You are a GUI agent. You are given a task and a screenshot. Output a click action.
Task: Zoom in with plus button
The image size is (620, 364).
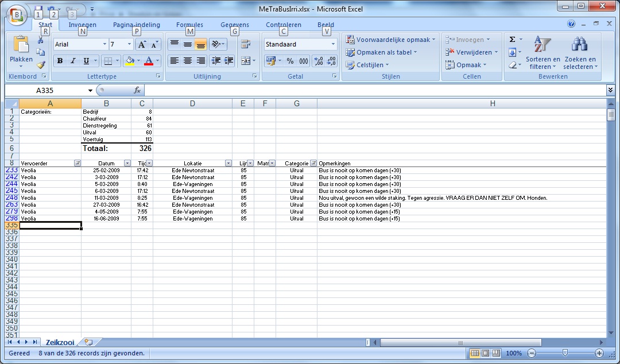click(599, 353)
